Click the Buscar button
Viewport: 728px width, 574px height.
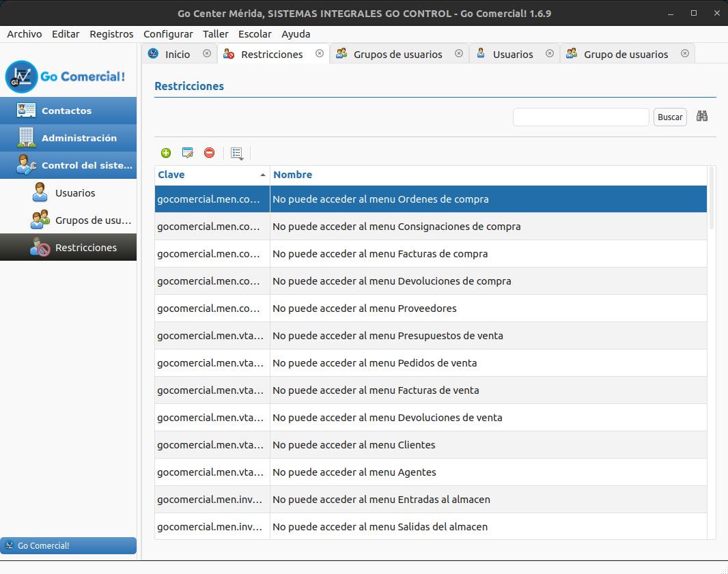(x=670, y=116)
